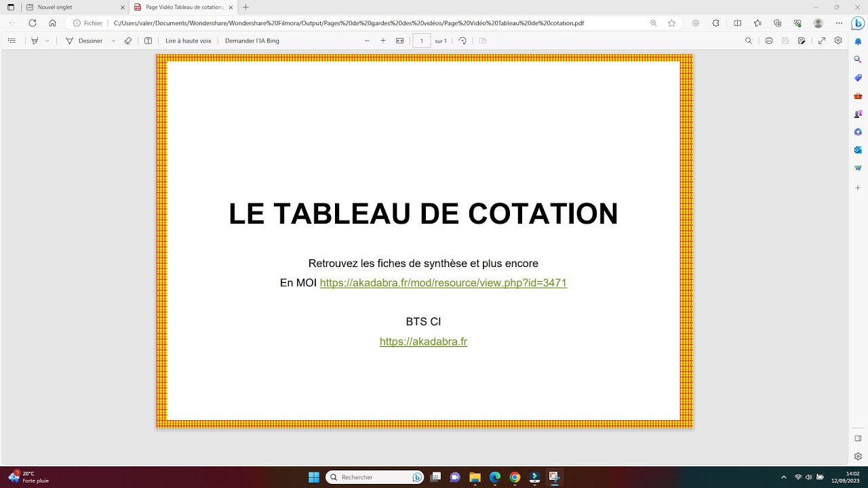Search inside the PDF document
Screen dimensions: 868x488
[749, 41]
